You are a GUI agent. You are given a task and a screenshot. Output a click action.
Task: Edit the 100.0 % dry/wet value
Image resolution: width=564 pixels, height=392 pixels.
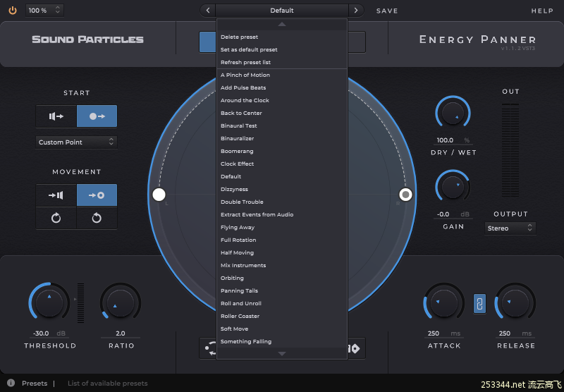coord(453,140)
